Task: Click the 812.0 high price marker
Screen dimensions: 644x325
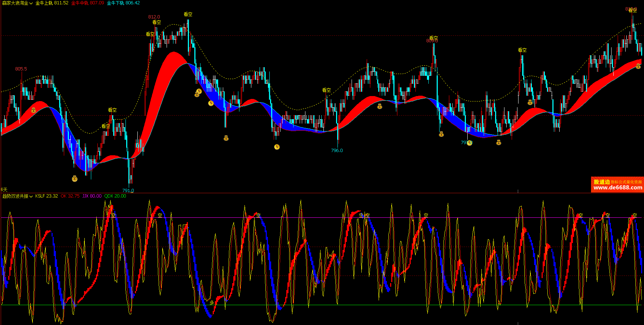Action: pos(154,17)
